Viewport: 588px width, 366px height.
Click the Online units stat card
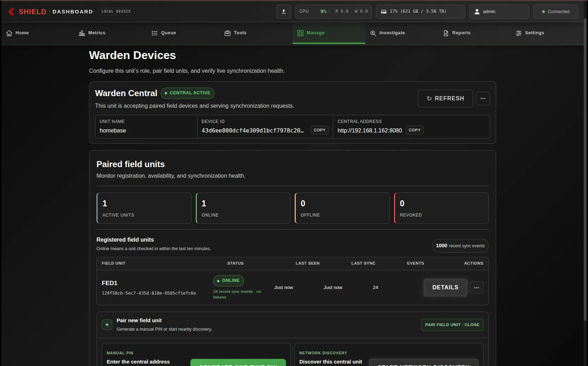243,208
